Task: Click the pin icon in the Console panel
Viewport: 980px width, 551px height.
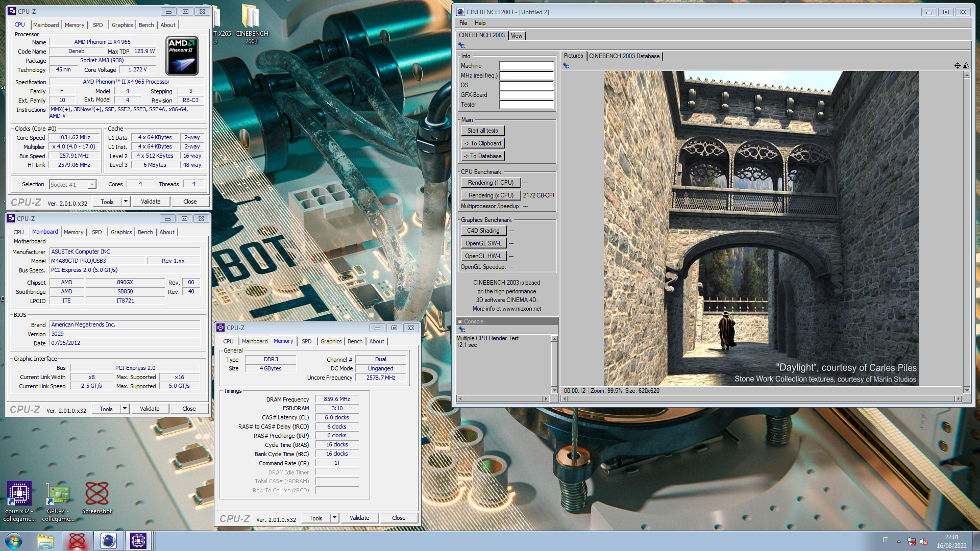Action: click(462, 330)
